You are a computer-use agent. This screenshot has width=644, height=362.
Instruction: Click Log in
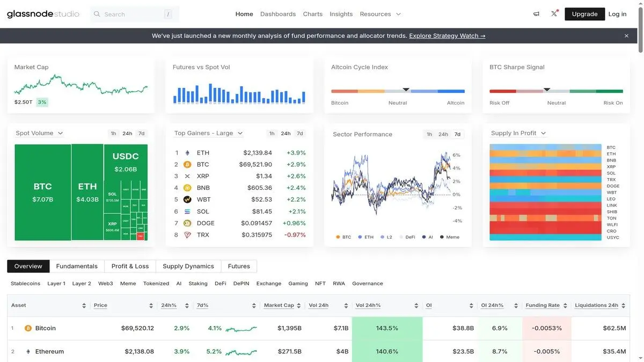(617, 14)
